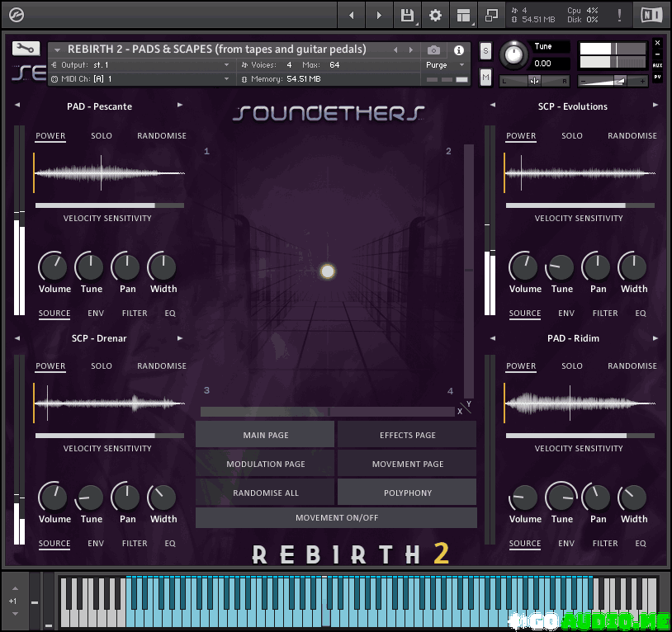
Task: Select next sound for PAD - Pescante
Action: coord(180,106)
